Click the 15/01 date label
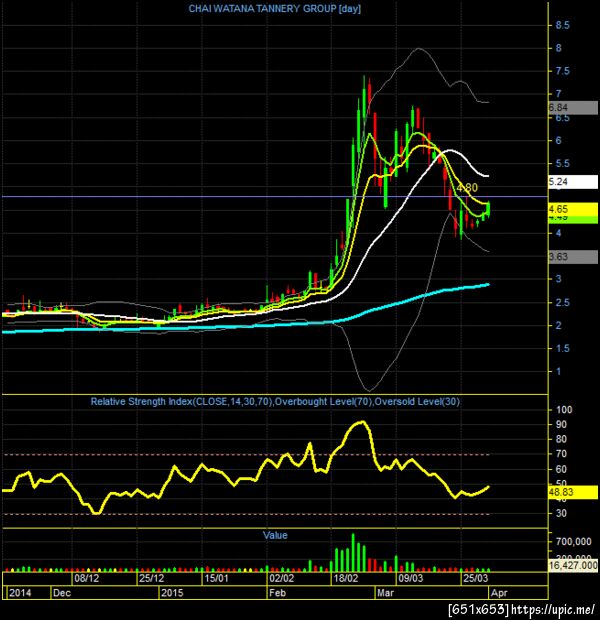The width and height of the screenshot is (600, 620). tap(216, 578)
